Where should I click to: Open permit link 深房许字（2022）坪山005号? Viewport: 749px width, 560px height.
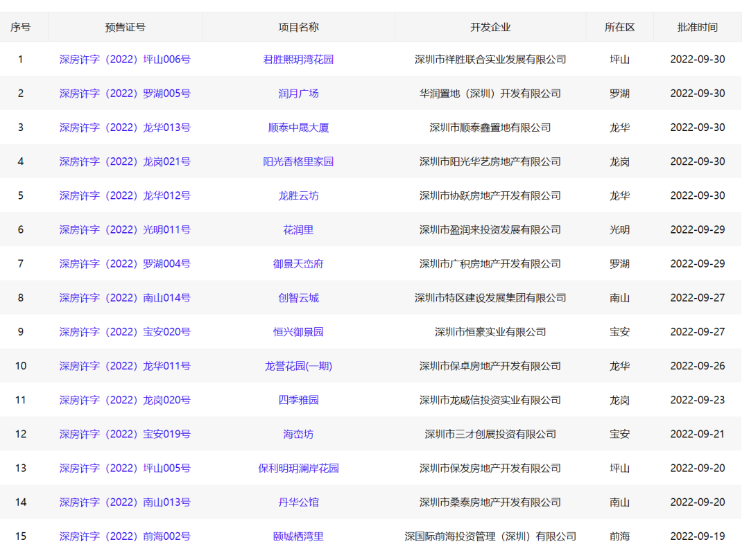[x=125, y=468]
